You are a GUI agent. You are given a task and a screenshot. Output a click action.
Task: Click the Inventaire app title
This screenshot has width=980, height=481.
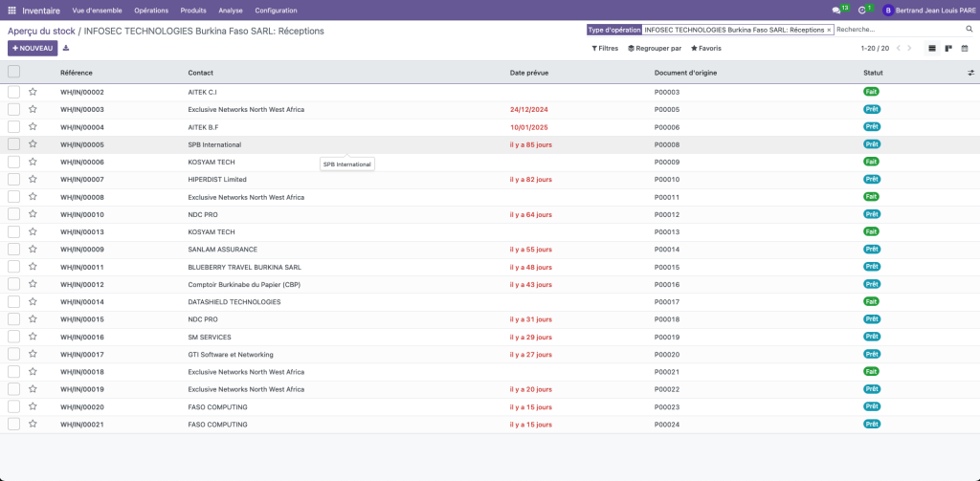41,11
